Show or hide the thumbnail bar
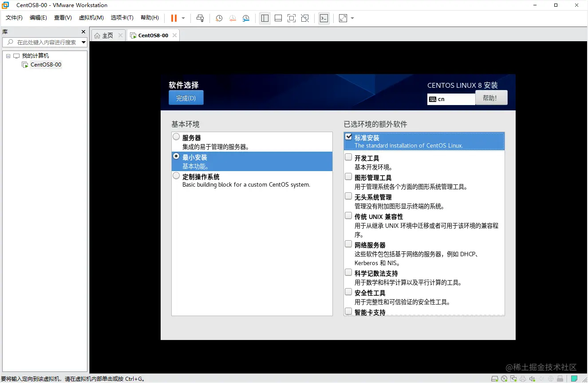588x383 pixels. [x=278, y=18]
